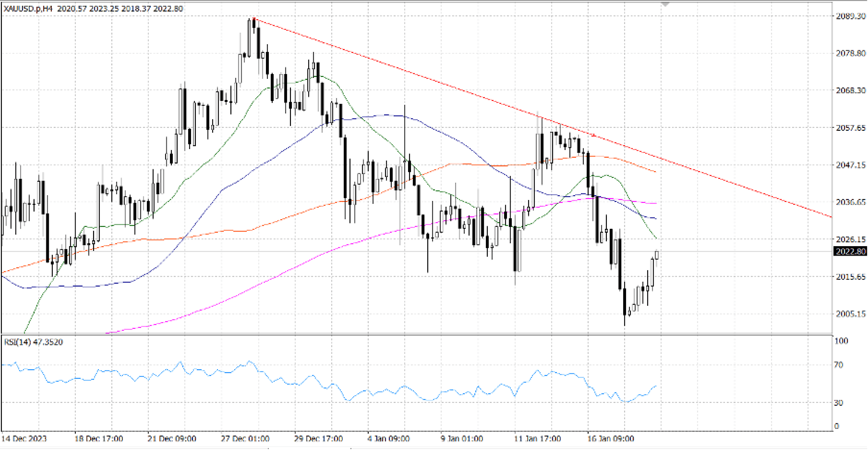Image resolution: width=868 pixels, height=450 pixels.
Task: Click the magenta moving average line's right end
Action: [x=656, y=203]
